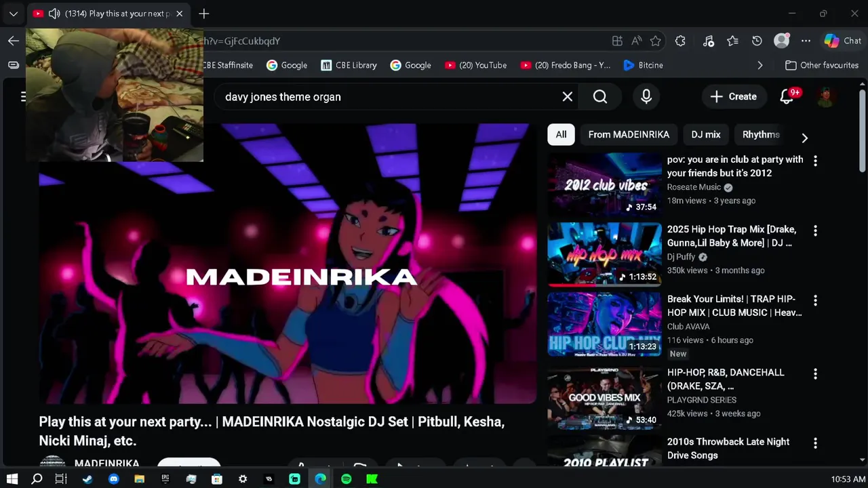Open the Copilot Chat button

tap(842, 41)
